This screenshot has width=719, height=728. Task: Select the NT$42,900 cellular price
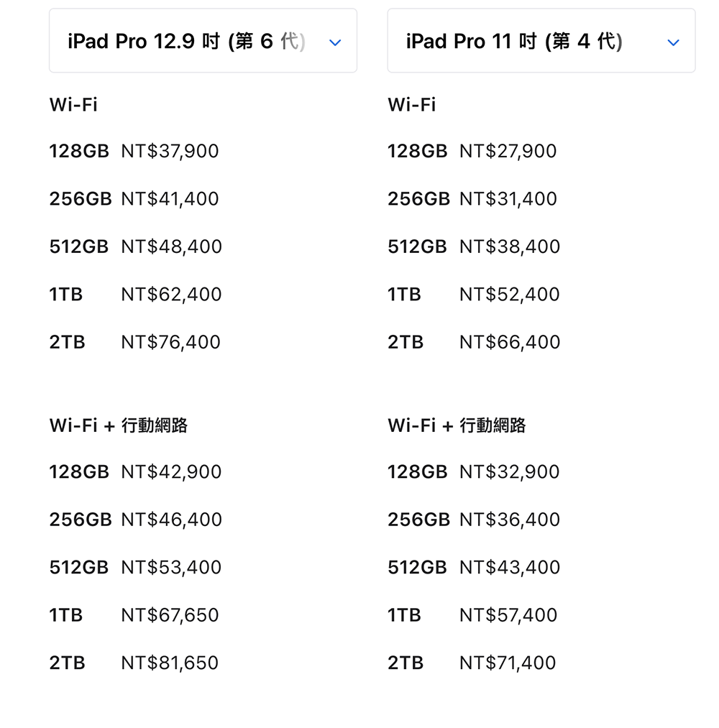pos(171,471)
